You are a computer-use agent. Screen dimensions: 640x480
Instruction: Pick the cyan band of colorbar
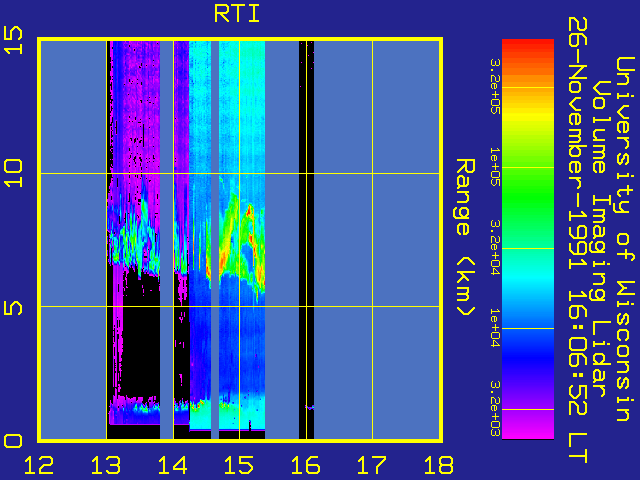528,280
